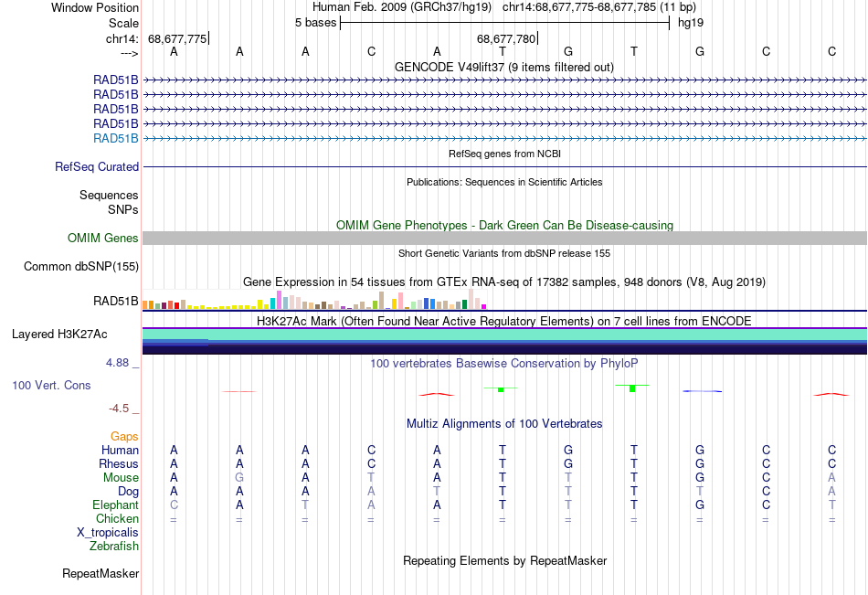Click the Publications: Sequences in Scientific Articles title
868x595 pixels.
point(504,182)
